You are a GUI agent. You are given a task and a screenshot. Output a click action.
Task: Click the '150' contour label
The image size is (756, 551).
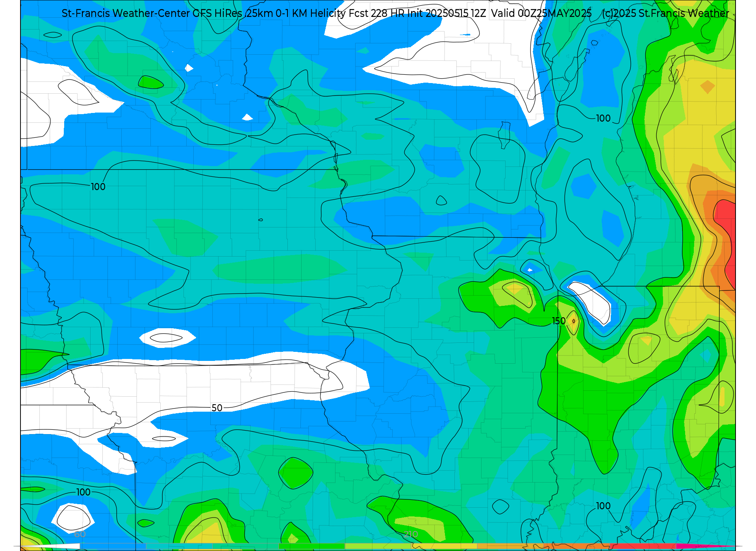[559, 321]
